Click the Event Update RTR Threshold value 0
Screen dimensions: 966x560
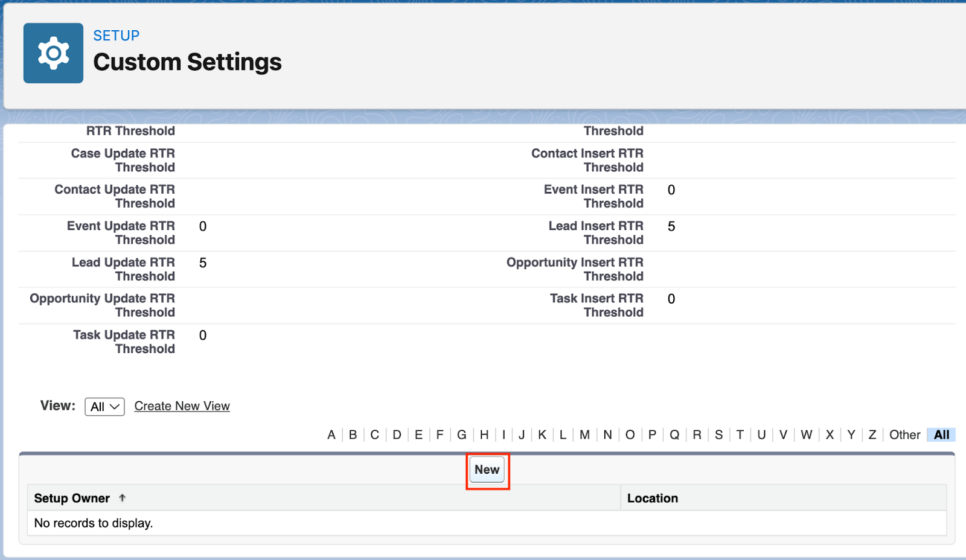203,226
